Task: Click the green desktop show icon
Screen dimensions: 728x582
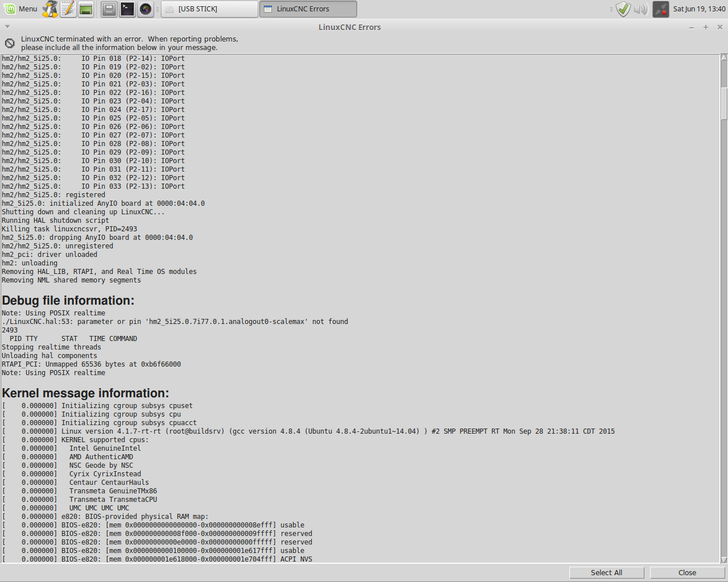Action: tap(86, 9)
